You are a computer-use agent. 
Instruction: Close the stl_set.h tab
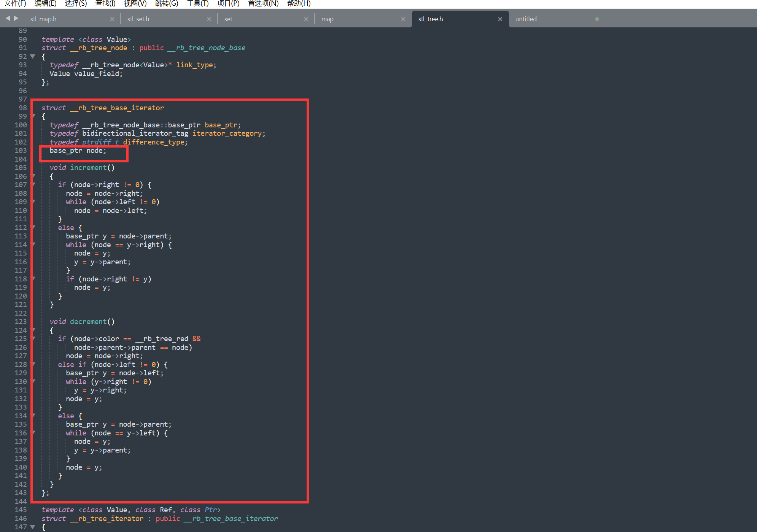(209, 19)
